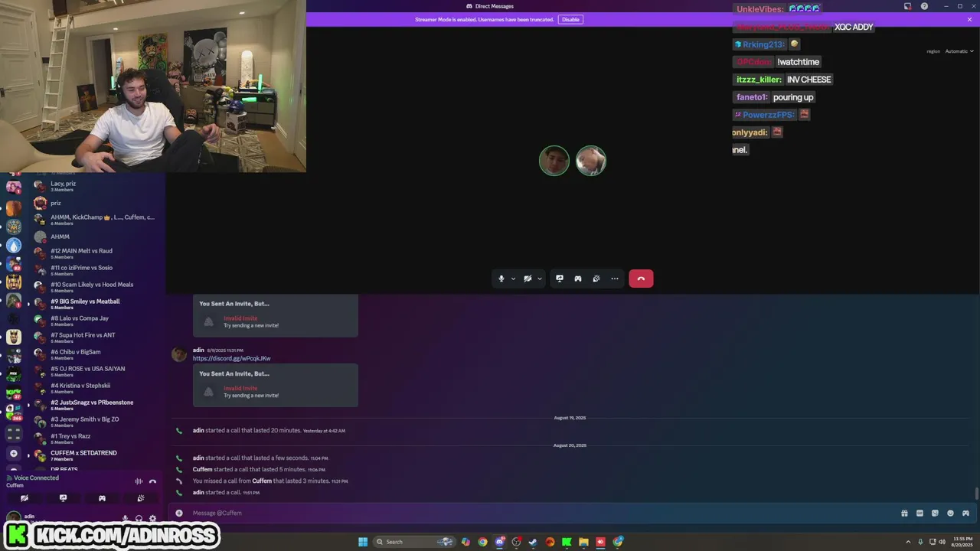Open group #2 JustxSnagz vs PRbeenstone
The height and width of the screenshot is (551, 980).
(96, 405)
